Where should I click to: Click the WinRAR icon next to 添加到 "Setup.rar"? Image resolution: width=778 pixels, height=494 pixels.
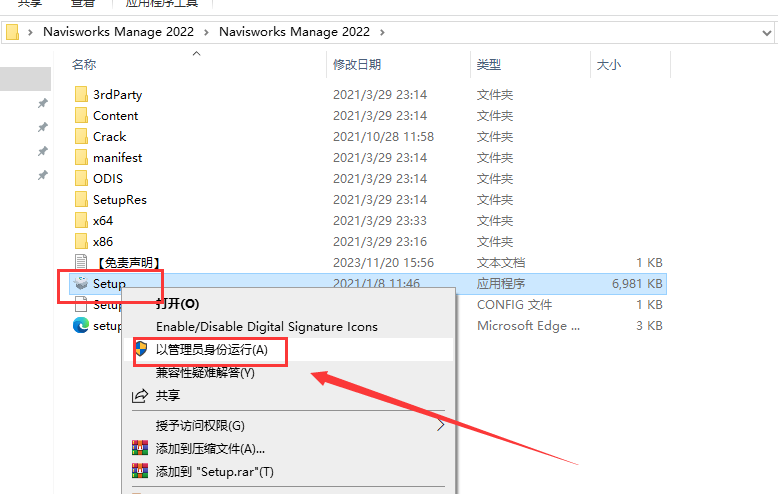click(x=140, y=471)
